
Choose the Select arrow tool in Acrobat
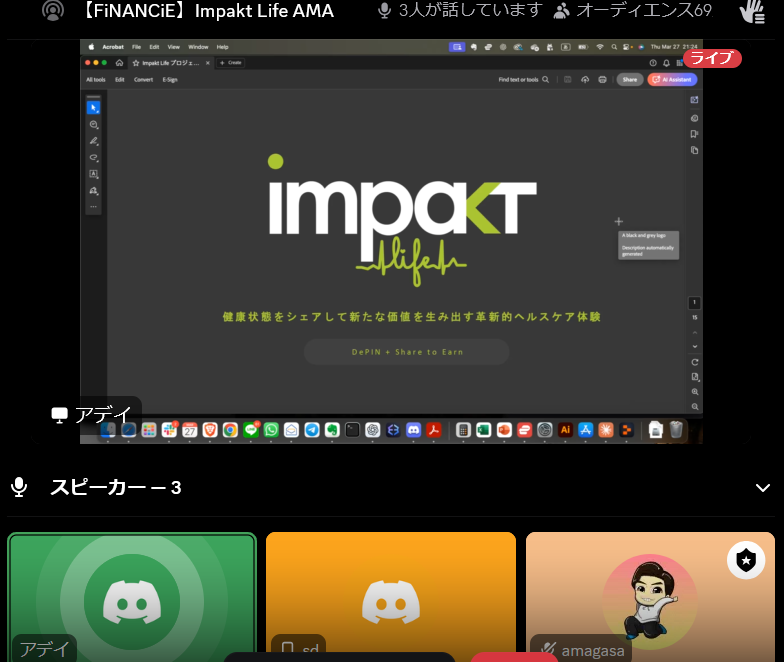94,108
